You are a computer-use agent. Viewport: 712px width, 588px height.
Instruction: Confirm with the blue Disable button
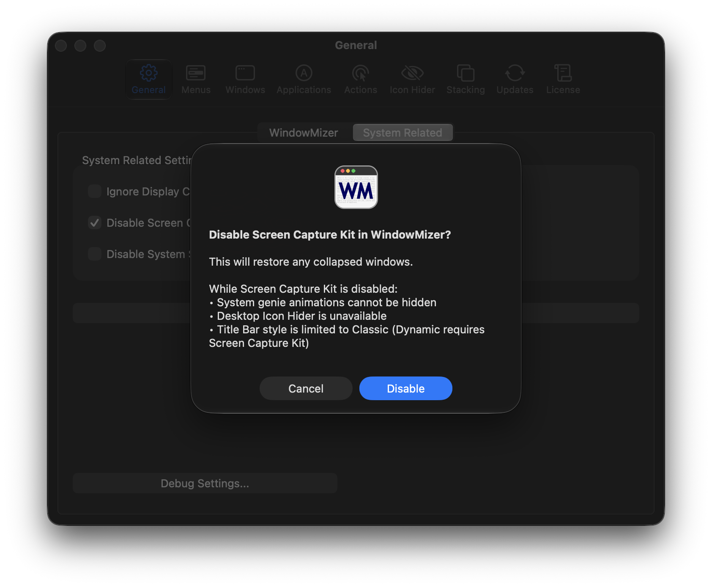click(x=406, y=388)
